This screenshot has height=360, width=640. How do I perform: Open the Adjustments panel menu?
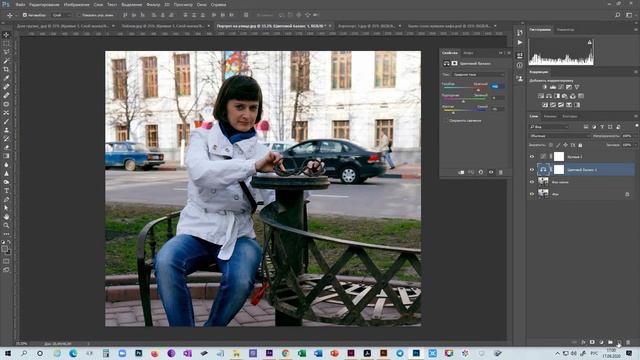tap(636, 72)
